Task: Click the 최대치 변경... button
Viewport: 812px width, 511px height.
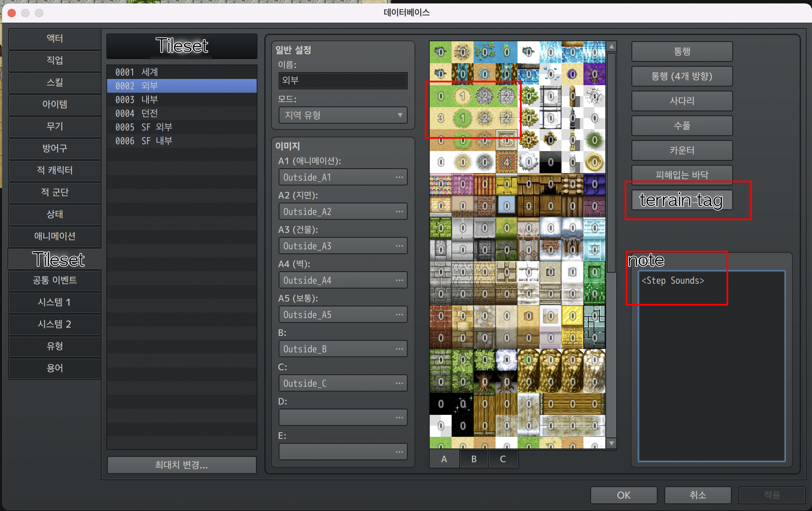Action: (182, 465)
